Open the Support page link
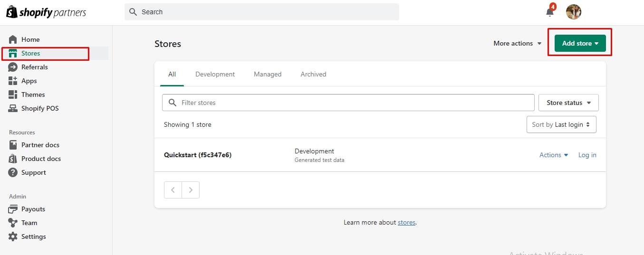 (34, 172)
